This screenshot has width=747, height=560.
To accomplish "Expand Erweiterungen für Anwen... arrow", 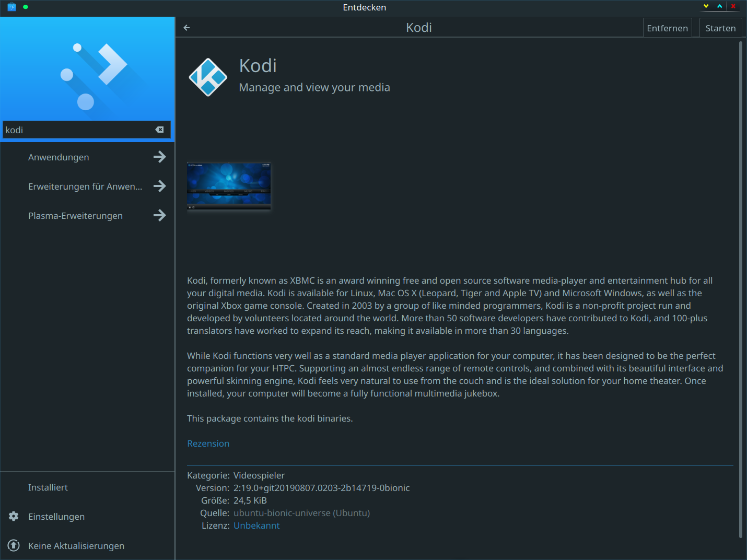I will [x=160, y=186].
